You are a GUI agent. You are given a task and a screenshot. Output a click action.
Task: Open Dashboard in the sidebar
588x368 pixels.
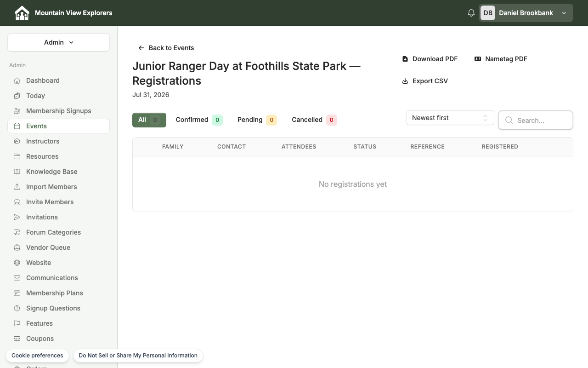[58, 80]
